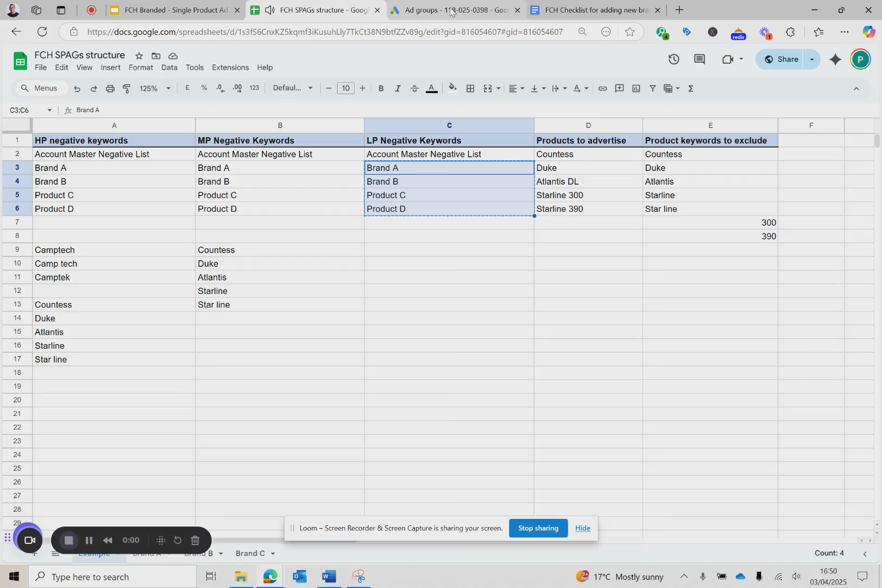Insert a comment using toolbar icon
882x588 pixels.
[x=619, y=88]
